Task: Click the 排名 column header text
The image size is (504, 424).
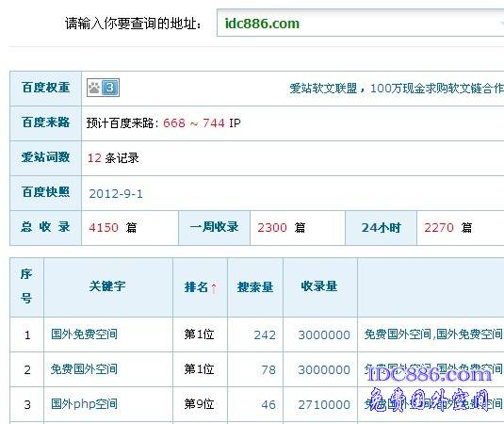Action: point(196,287)
